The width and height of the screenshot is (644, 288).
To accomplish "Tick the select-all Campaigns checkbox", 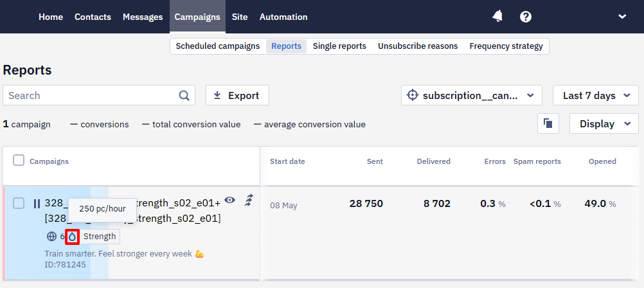I will [x=19, y=160].
